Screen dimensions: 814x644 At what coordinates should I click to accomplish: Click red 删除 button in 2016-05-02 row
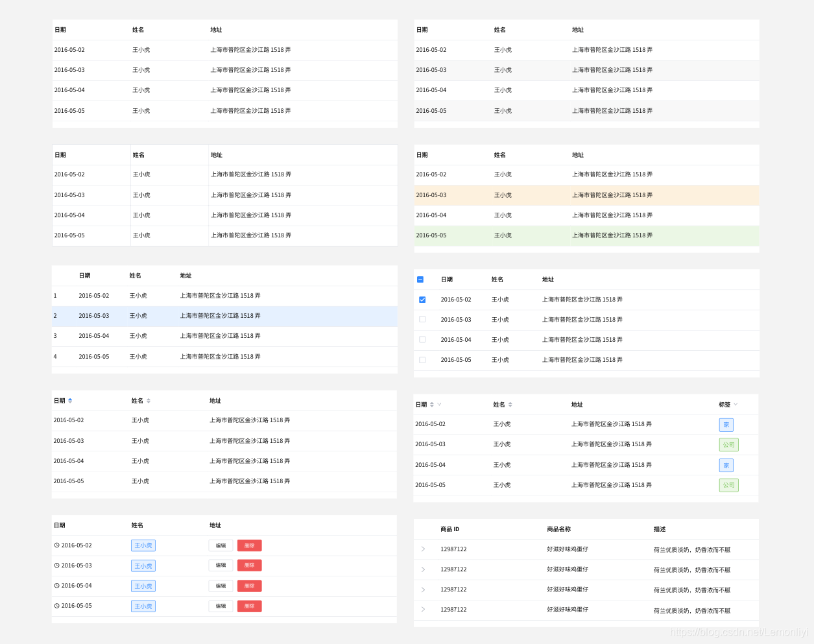(250, 546)
